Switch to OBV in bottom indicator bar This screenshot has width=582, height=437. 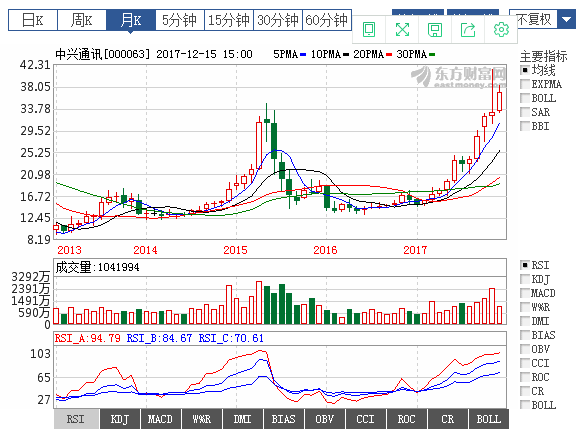[x=325, y=419]
